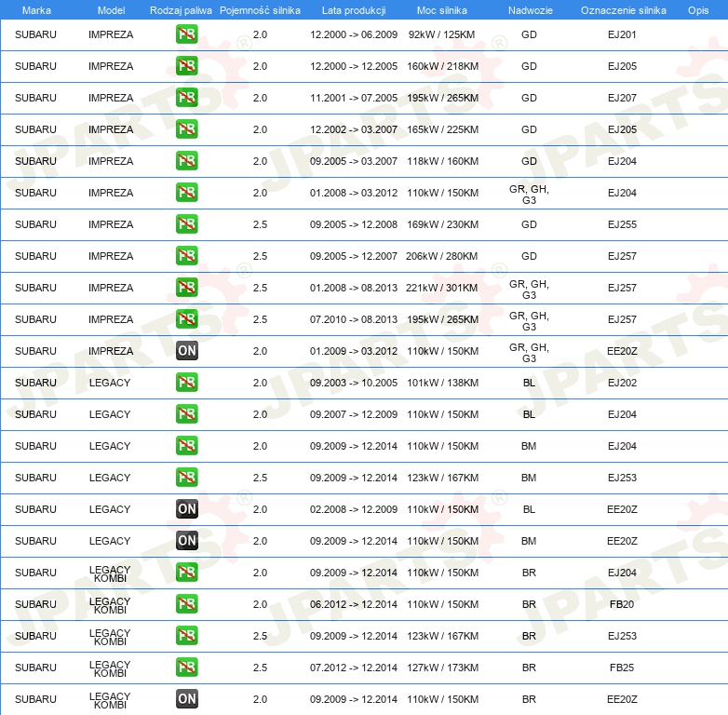
Task: Click diesel ON icon for Impreza EE20Z
Action: point(186,351)
